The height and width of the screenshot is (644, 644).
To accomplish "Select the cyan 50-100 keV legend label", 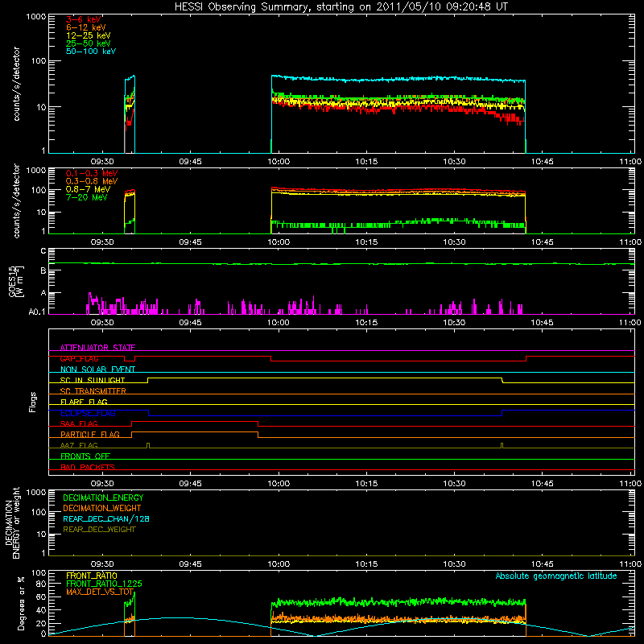I will [91, 52].
